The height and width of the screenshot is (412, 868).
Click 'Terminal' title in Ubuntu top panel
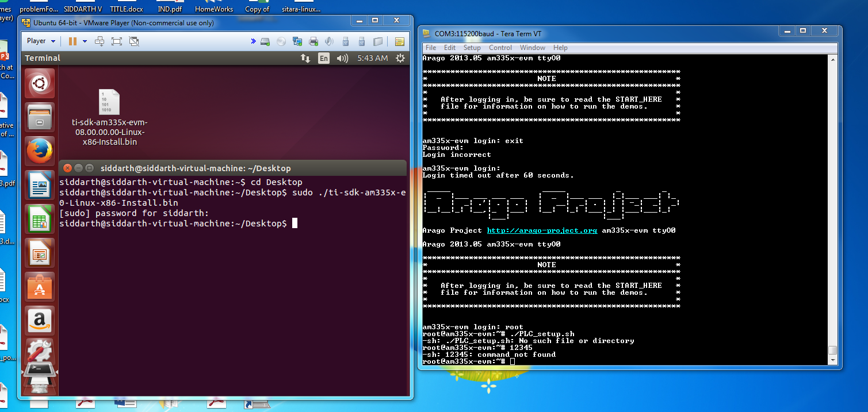point(43,58)
